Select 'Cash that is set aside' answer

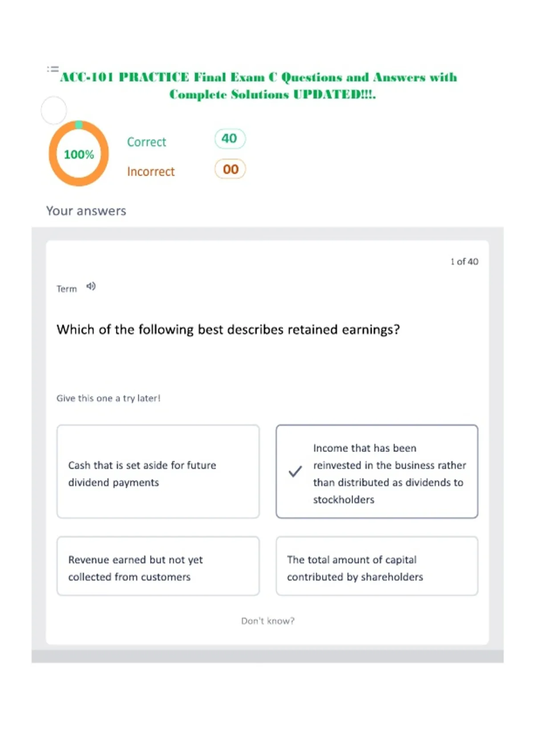158,471
